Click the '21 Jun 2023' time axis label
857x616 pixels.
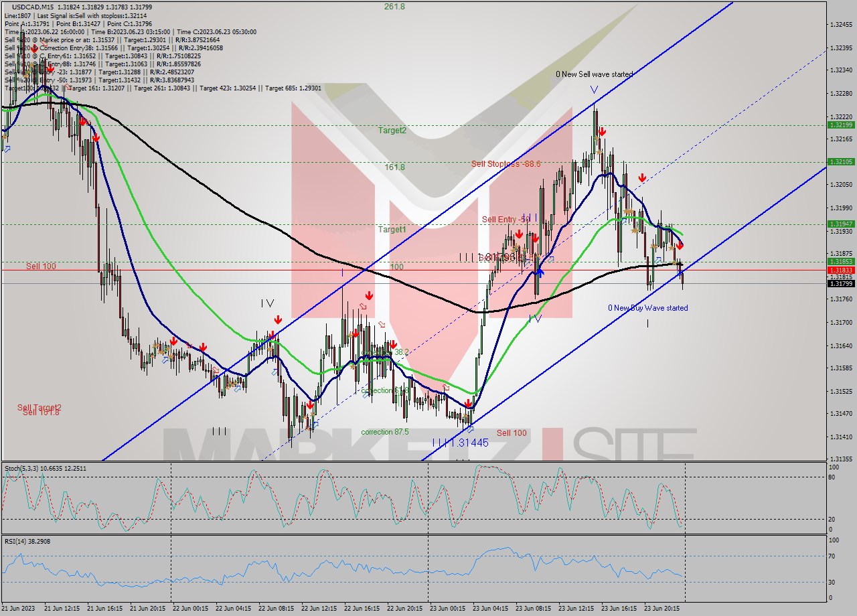coord(19,609)
